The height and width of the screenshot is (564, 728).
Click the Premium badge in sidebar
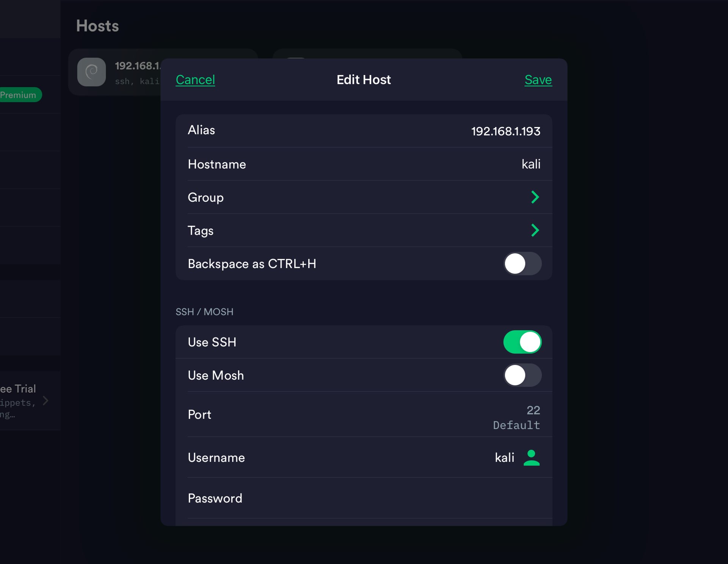coord(18,95)
